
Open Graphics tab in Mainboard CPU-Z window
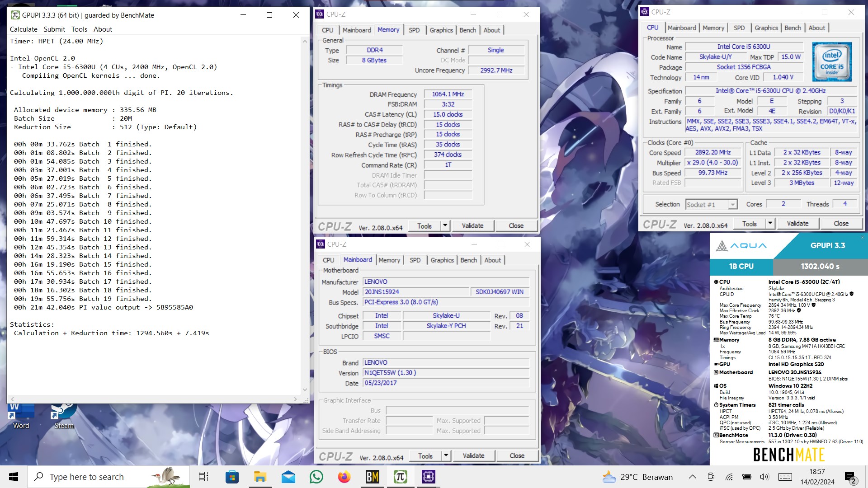coord(442,260)
